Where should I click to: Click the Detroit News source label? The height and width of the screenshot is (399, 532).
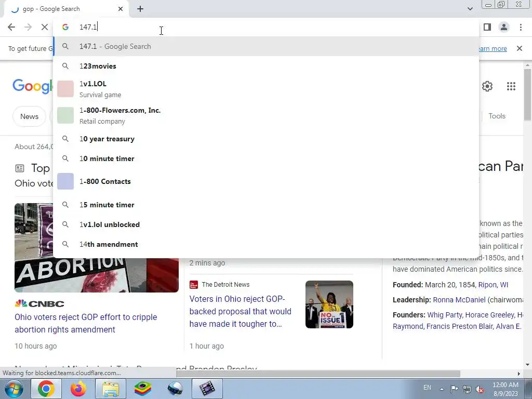(225, 285)
